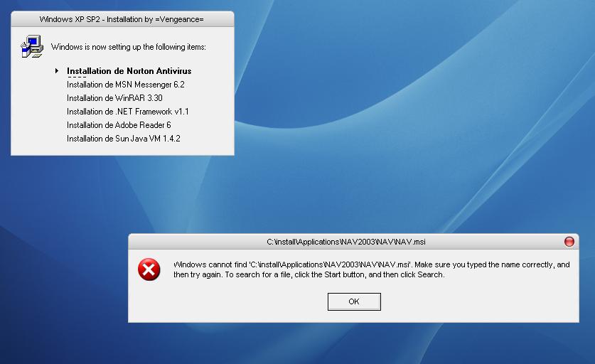Click the 'Windows XP SP2 - Installation by =Vengeance=' title bar
Screen dimensions: 595x364
click(x=122, y=19)
